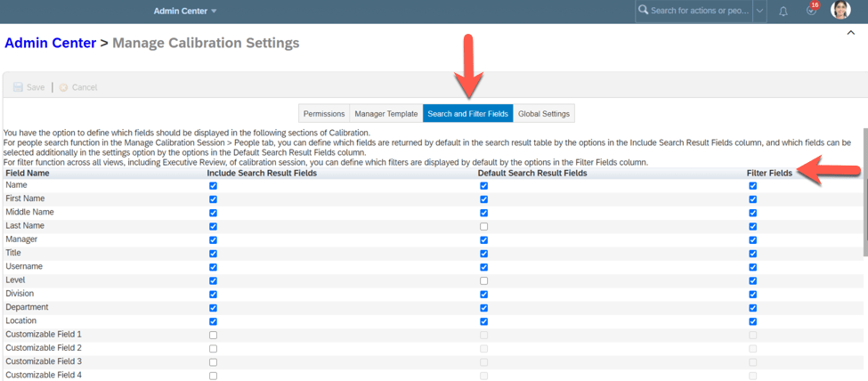Click the Save disk icon

coord(18,87)
